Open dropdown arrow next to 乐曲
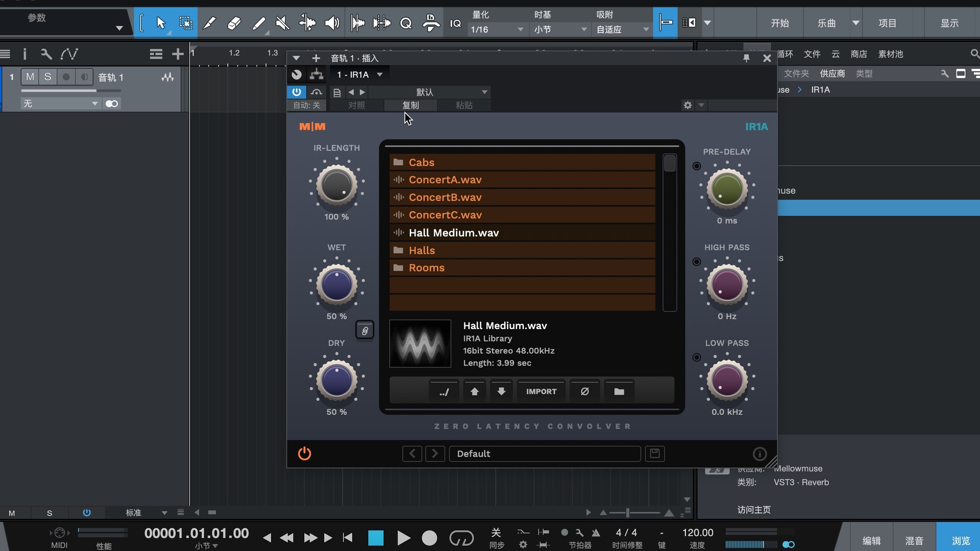 (856, 23)
